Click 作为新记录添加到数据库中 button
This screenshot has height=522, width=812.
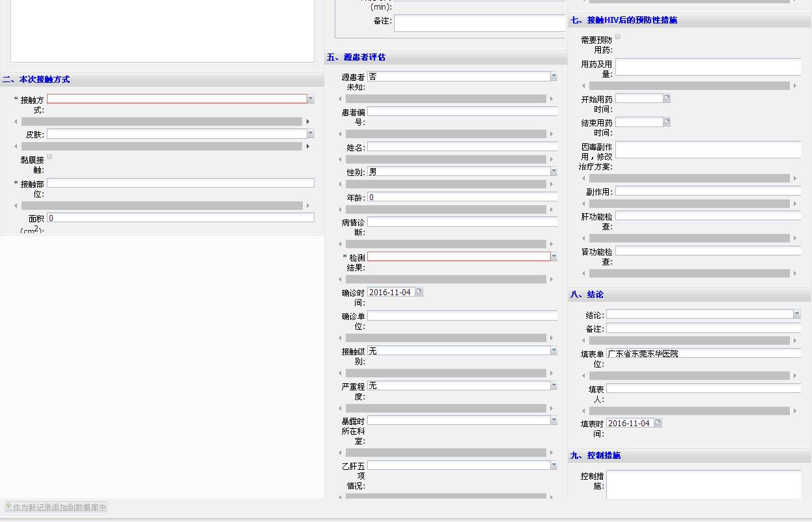[x=56, y=506]
